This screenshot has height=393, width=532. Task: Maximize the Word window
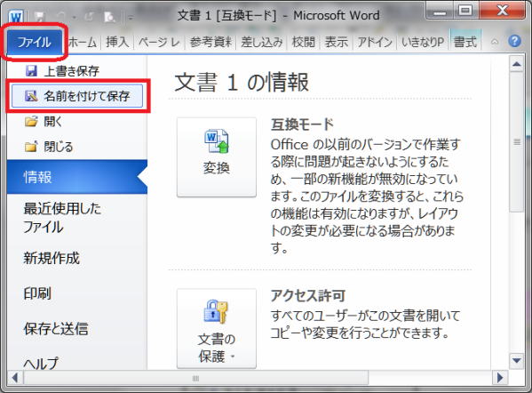tap(465, 12)
